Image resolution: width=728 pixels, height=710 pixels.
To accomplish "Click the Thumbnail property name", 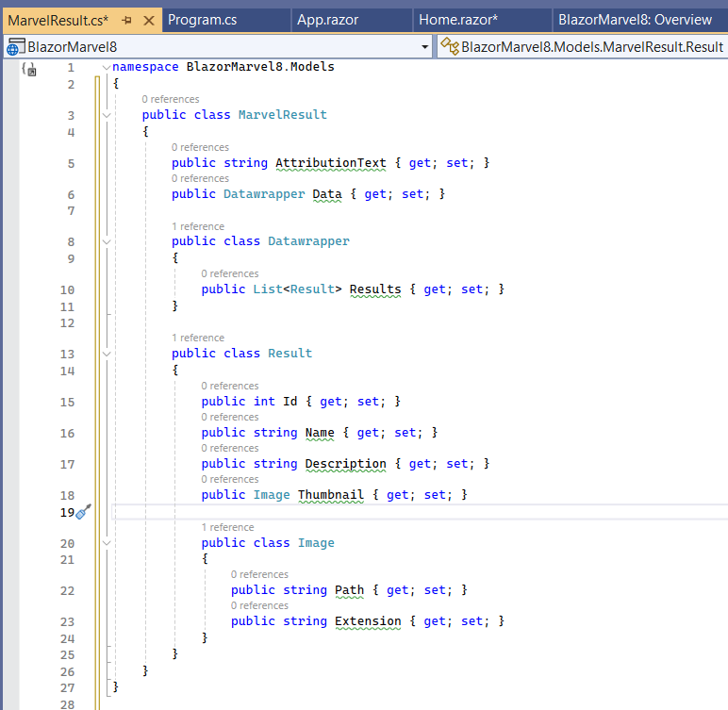I will [331, 495].
